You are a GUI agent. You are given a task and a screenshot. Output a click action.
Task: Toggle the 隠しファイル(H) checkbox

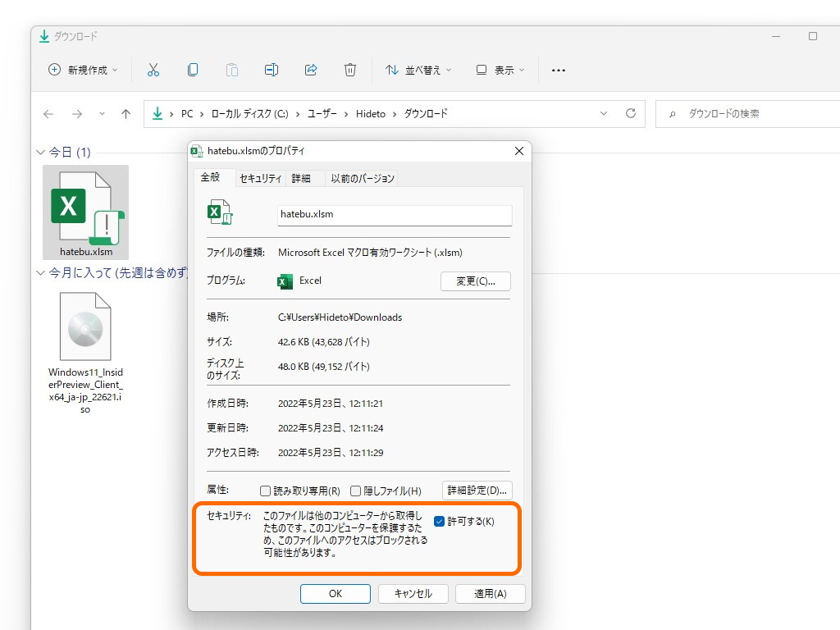click(x=355, y=491)
